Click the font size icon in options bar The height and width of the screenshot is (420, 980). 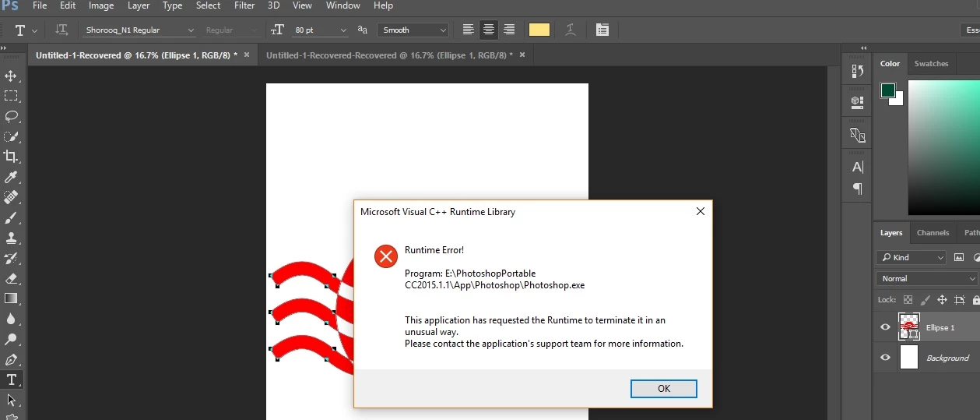pos(277,30)
